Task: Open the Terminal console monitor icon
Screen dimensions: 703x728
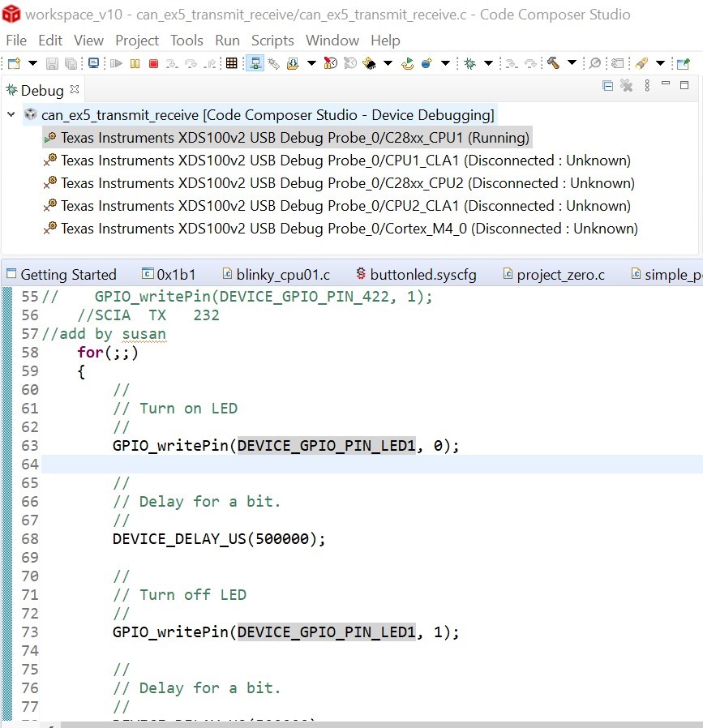Action: click(x=93, y=63)
